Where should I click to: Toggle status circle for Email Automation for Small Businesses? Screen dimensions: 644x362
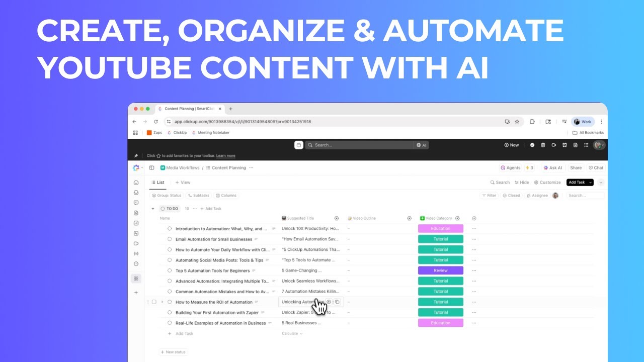tap(170, 239)
